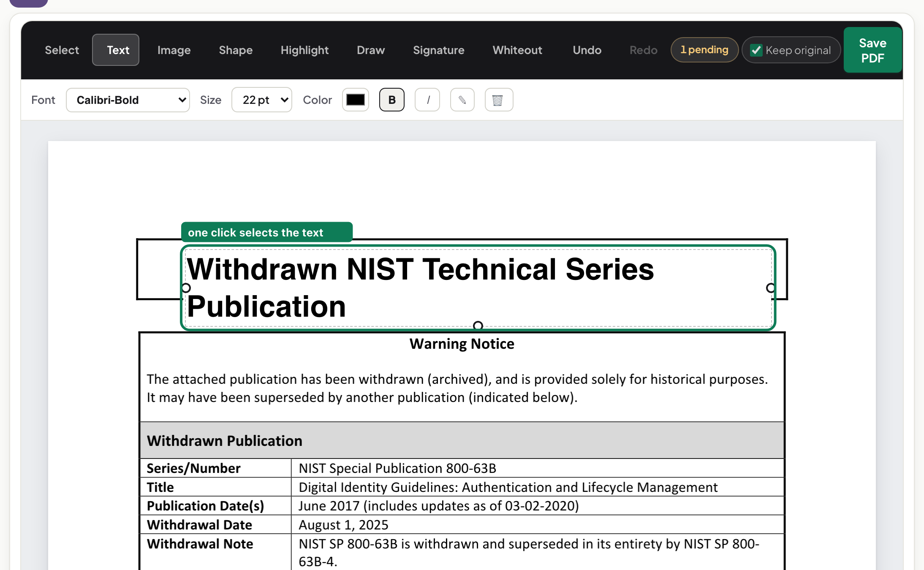Click the 'Publication Date(s)' row label

[x=205, y=506]
